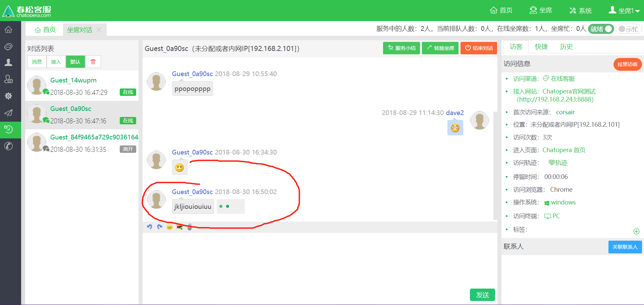Add a tag with the plus circle icon
The image size is (644, 305).
point(636,231)
